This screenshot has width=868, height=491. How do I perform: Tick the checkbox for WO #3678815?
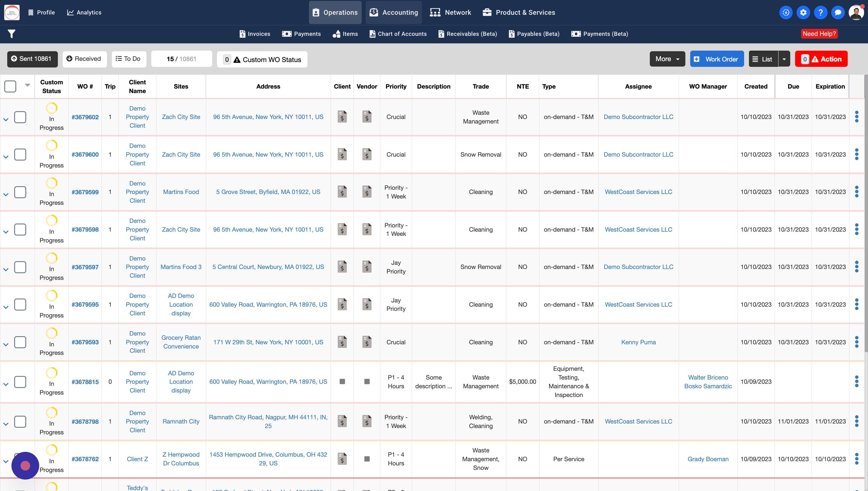pos(20,382)
